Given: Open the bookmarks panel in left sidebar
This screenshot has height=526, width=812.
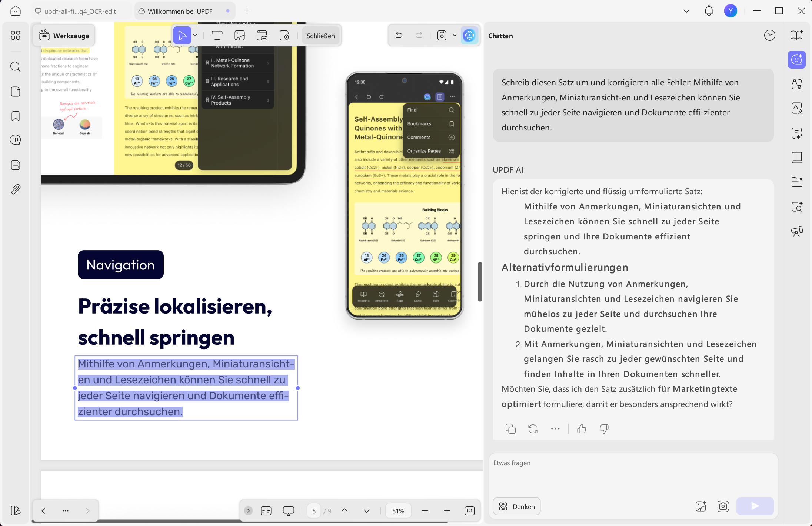Looking at the screenshot, I should (16, 116).
